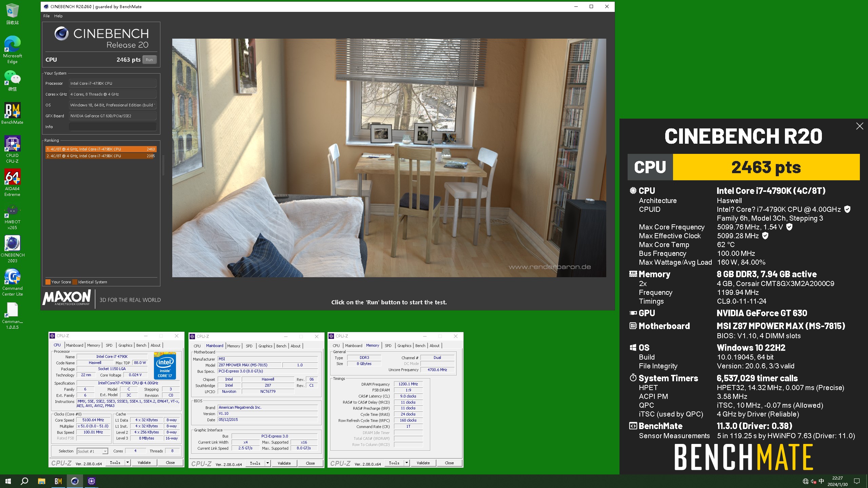The width and height of the screenshot is (868, 488).
Task: Open Graphics tab in second CPU-Z window
Action: 265,346
